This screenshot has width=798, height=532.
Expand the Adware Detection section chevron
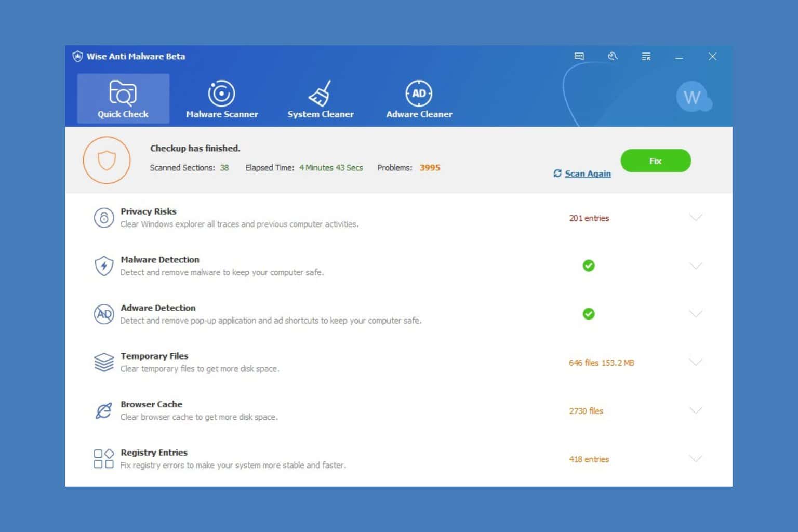pos(696,313)
